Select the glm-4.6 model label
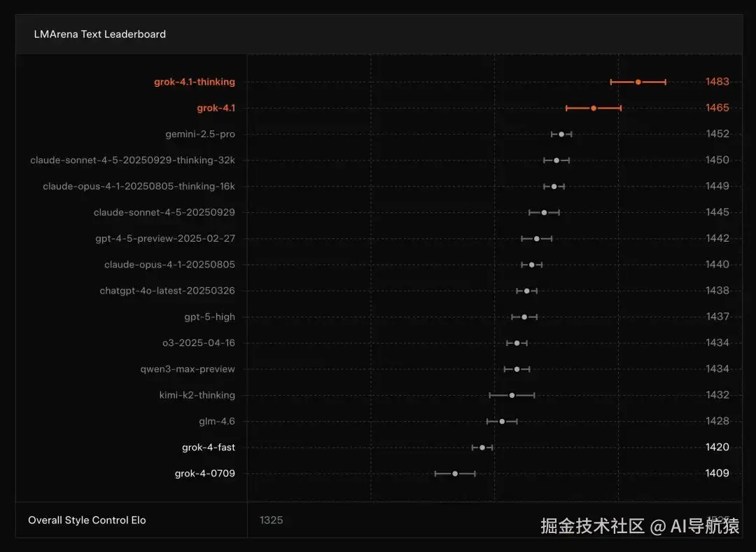Image resolution: width=756 pixels, height=552 pixels. (217, 421)
